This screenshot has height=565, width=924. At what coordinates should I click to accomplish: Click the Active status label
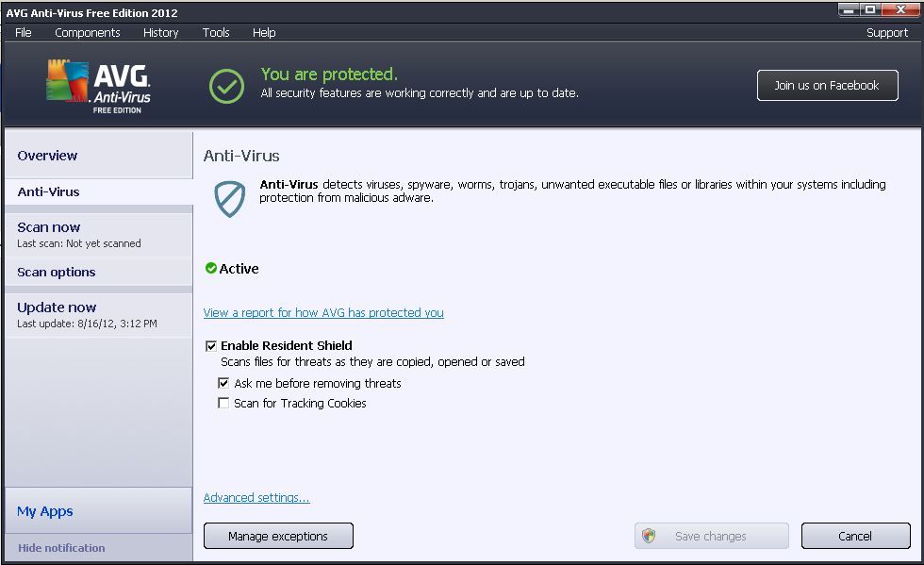click(x=239, y=268)
